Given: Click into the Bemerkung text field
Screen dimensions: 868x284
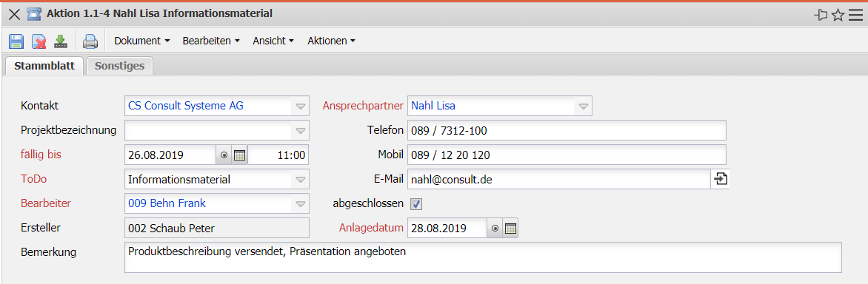Looking at the screenshot, I should coord(483,257).
